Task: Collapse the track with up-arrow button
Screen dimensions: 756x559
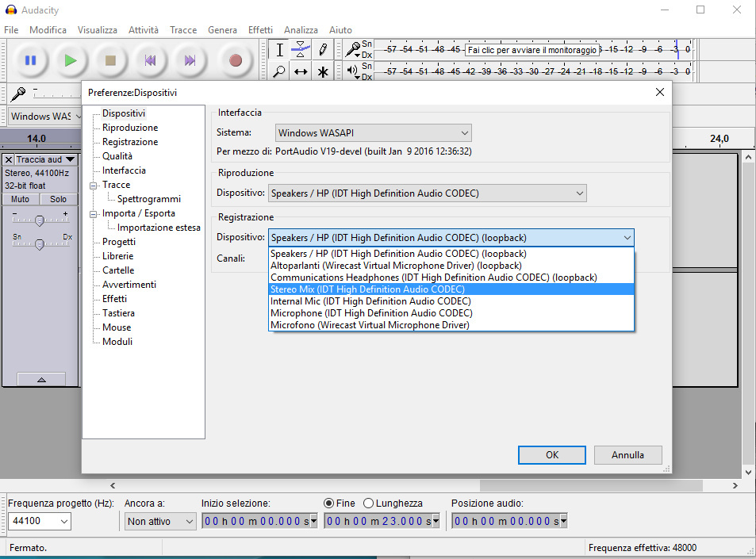Action: [x=41, y=379]
